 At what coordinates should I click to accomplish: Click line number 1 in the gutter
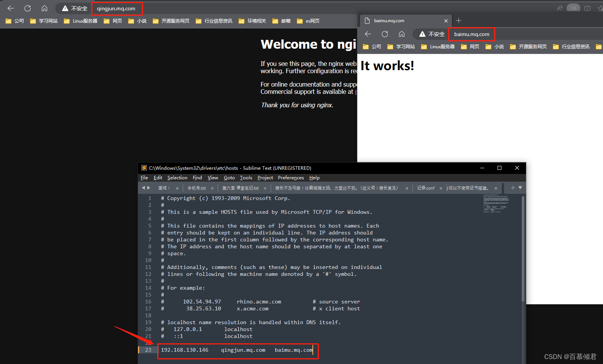pos(150,198)
